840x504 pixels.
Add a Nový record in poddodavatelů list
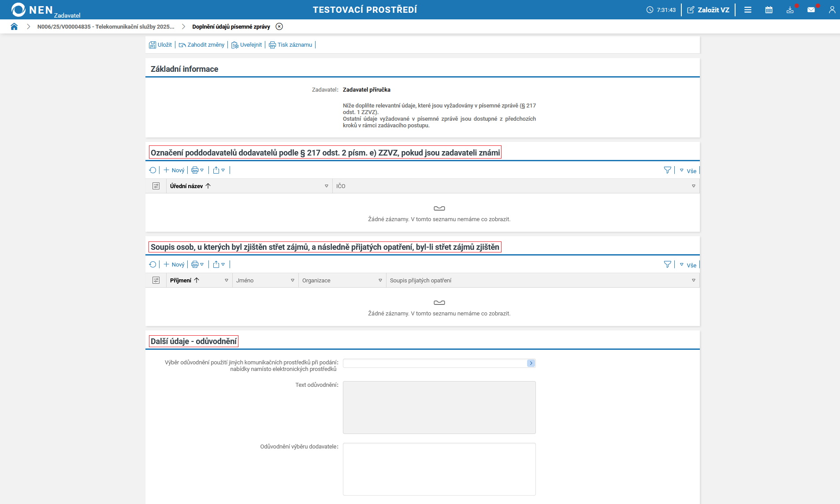(x=174, y=170)
